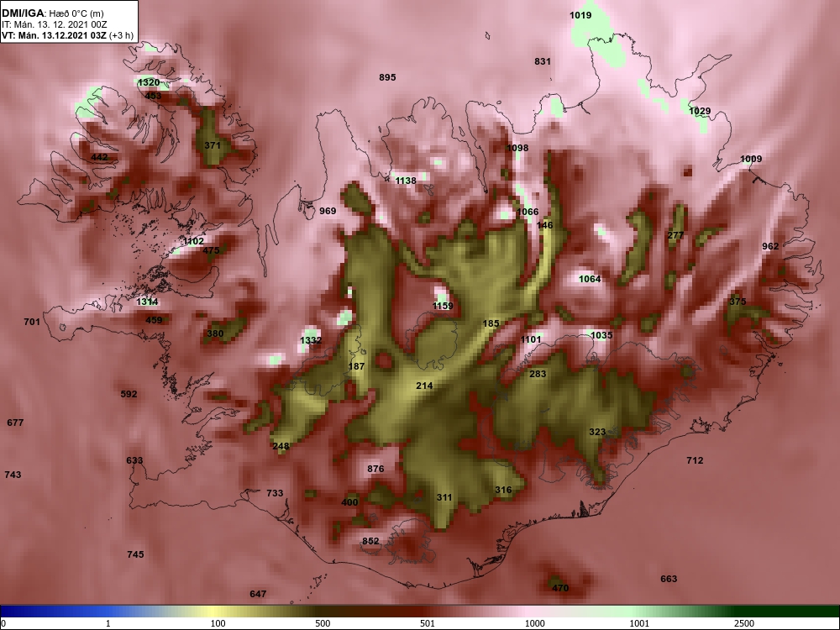Click the 1320 value in the Westfjords
This screenshot has width=840, height=630.
(149, 82)
